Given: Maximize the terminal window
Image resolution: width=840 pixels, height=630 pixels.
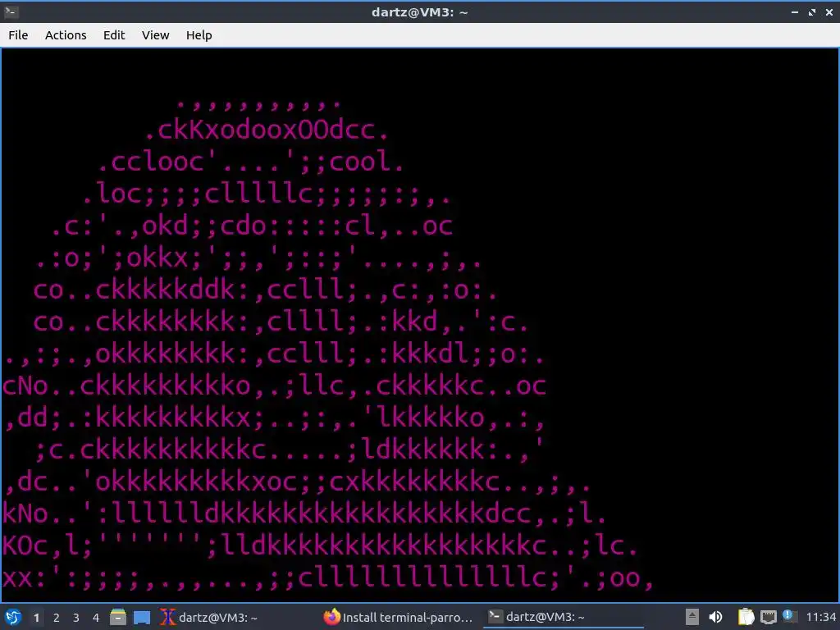Looking at the screenshot, I should [812, 11].
